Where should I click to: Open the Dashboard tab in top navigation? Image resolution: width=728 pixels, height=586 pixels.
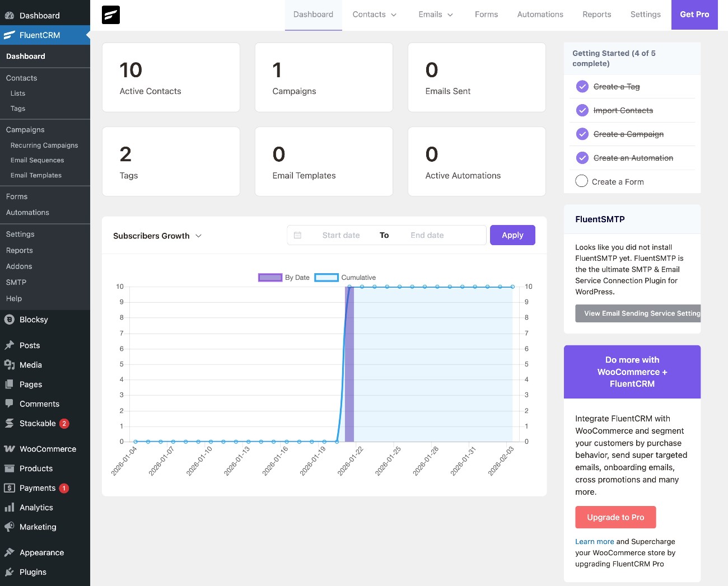coord(313,15)
